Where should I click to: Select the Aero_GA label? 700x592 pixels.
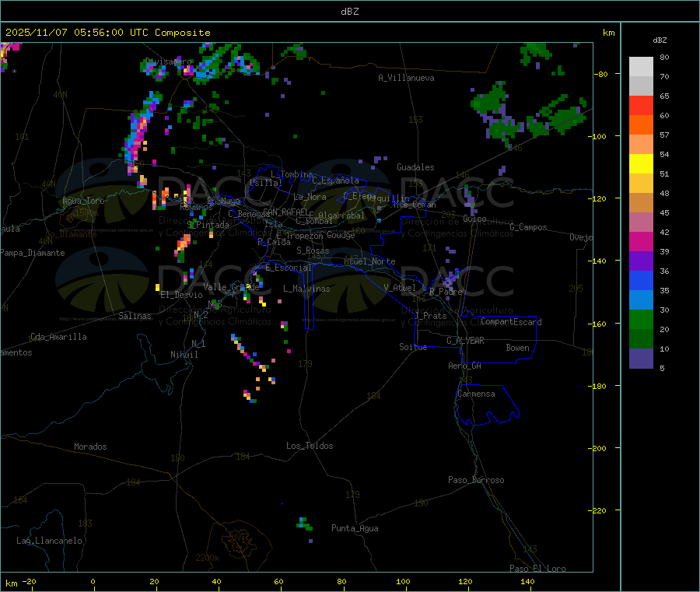point(465,366)
